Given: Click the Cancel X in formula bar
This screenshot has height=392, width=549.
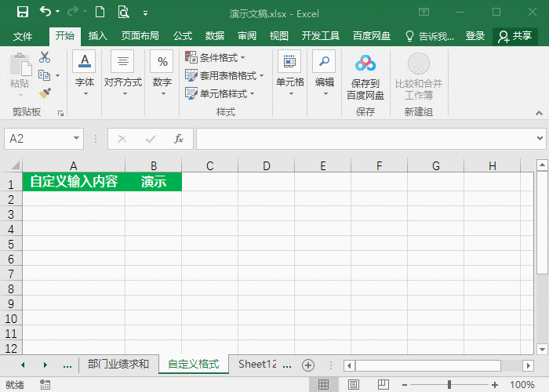Looking at the screenshot, I should [122, 139].
